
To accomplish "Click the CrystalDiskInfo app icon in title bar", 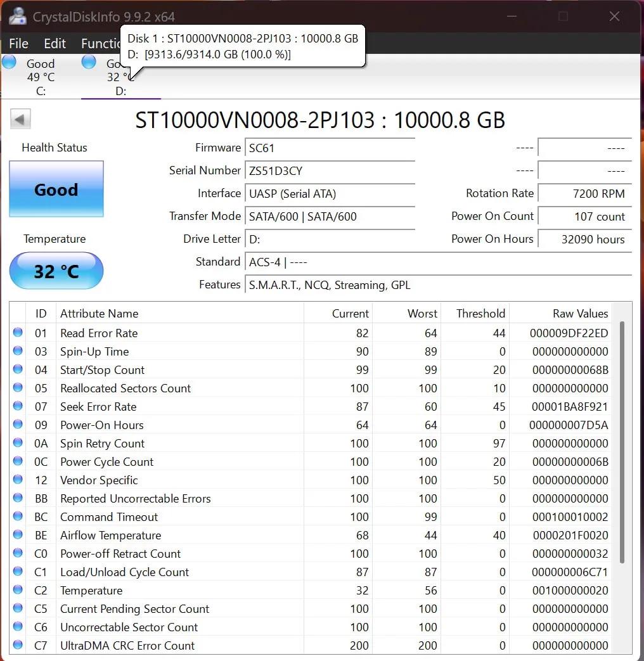I will (x=18, y=16).
